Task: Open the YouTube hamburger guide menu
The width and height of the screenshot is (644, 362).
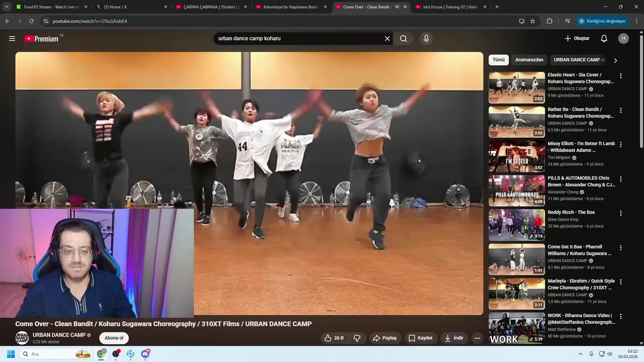Action: pyautogui.click(x=12, y=39)
